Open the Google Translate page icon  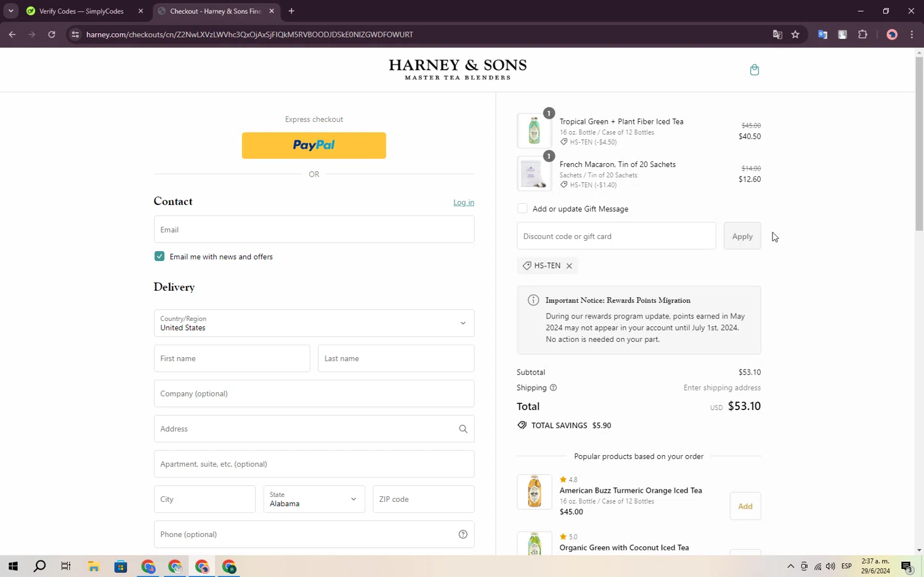tap(777, 34)
